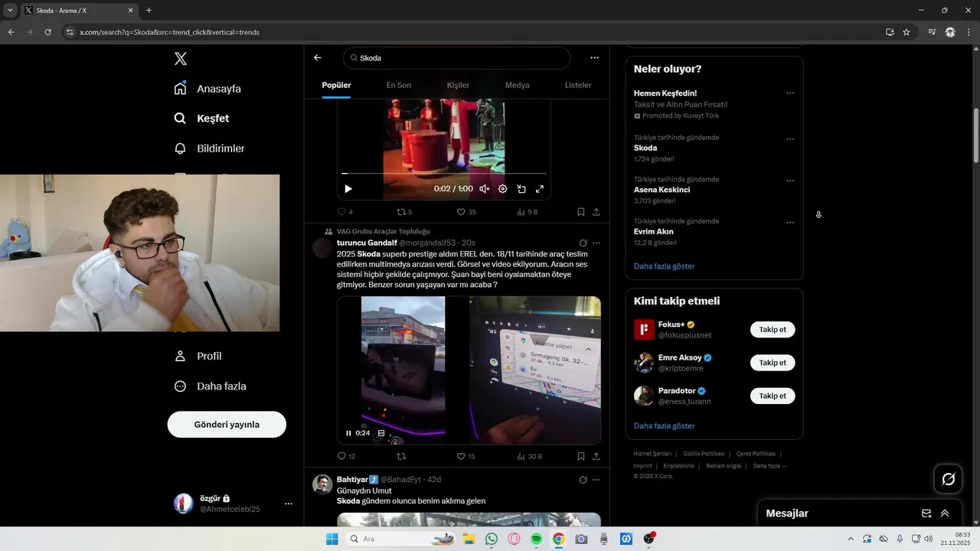Play the top video
This screenshot has width=980, height=551.
[348, 188]
